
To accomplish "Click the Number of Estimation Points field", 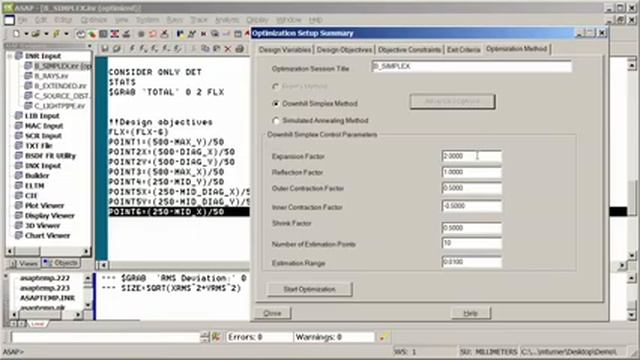I will click(x=471, y=243).
